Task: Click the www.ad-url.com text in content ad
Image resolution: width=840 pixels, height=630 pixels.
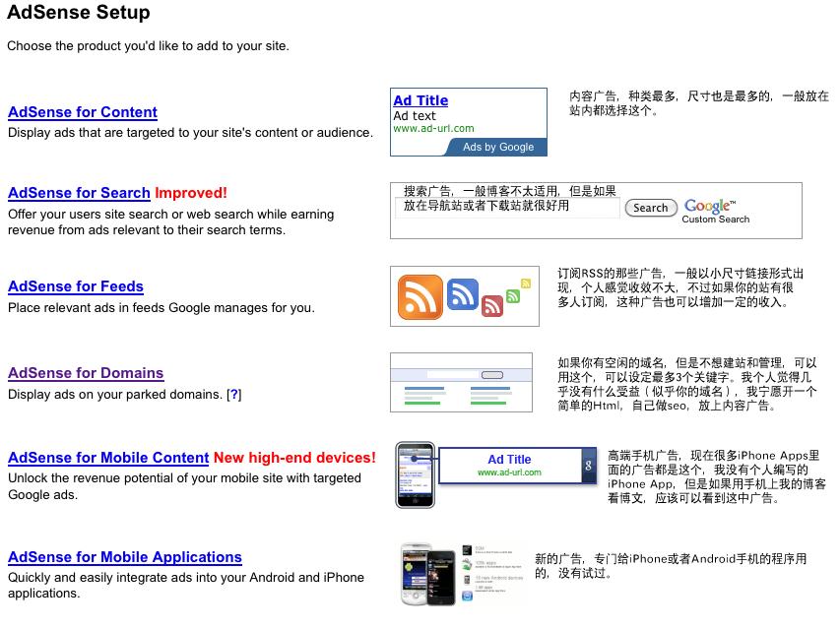Action: pyautogui.click(x=433, y=129)
